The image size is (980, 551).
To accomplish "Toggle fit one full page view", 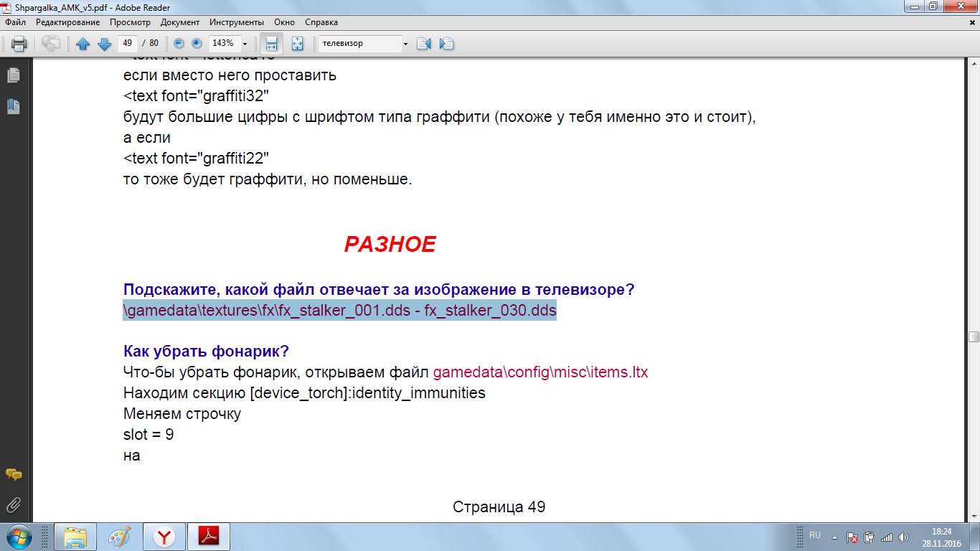I will (297, 44).
